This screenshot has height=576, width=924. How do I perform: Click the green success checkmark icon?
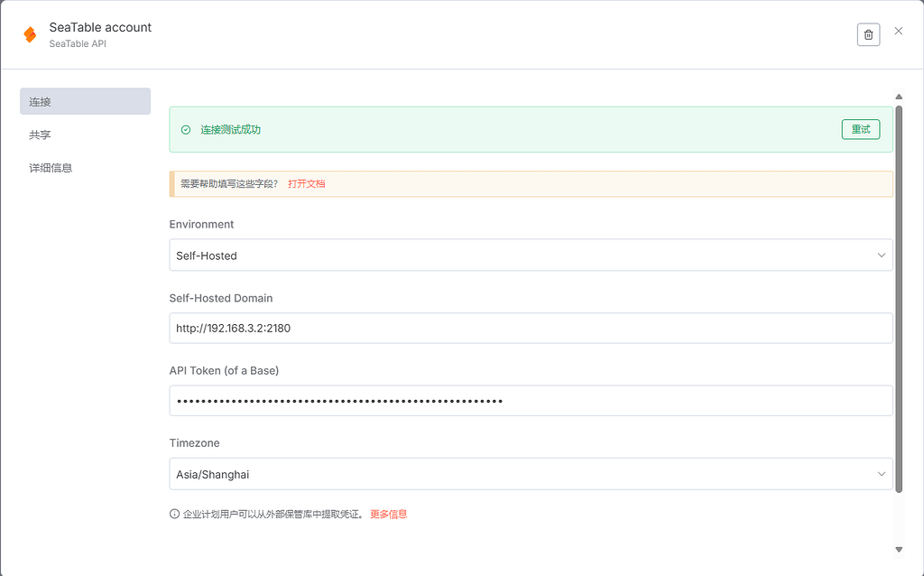pos(186,130)
